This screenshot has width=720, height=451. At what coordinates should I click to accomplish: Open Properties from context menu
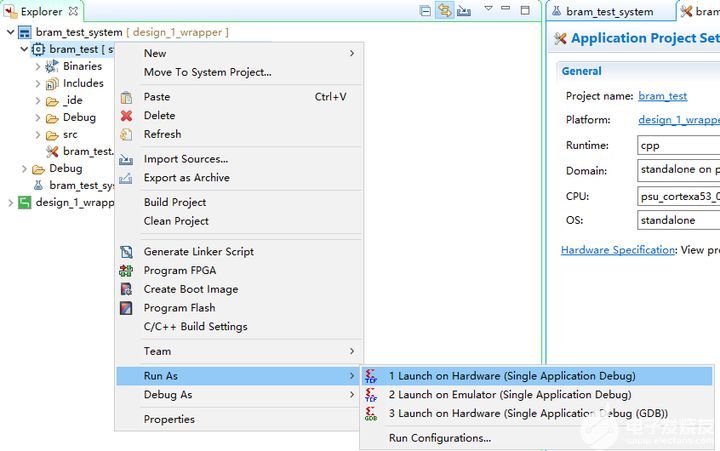coord(239,420)
